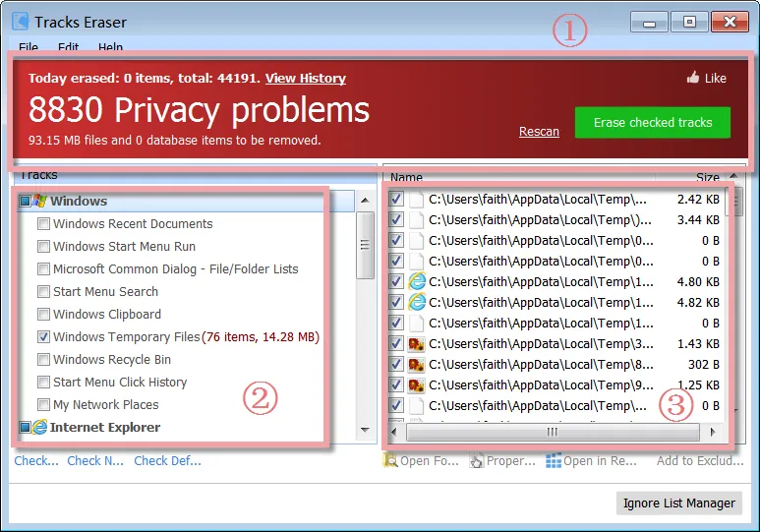The height and width of the screenshot is (532, 760).
Task: Click file list horizontal scroll left arrow
Action: click(393, 432)
